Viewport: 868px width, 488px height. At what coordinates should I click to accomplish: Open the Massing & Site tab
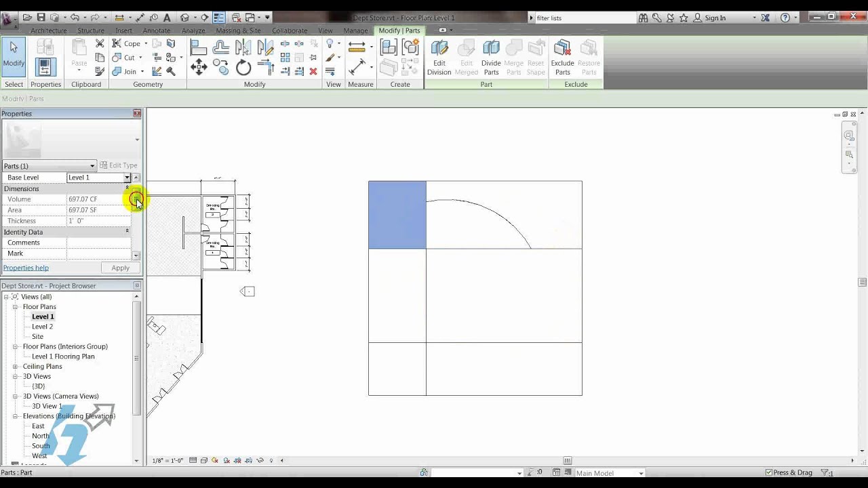(x=238, y=30)
